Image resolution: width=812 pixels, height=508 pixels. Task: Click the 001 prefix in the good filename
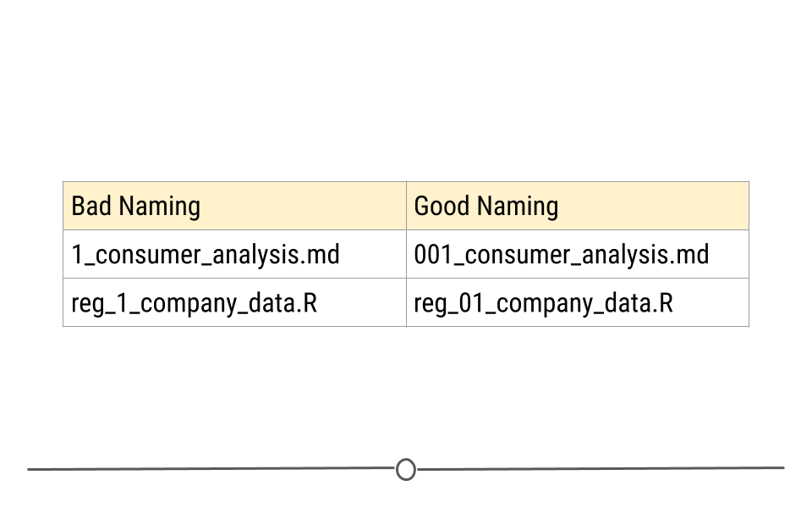point(433,255)
